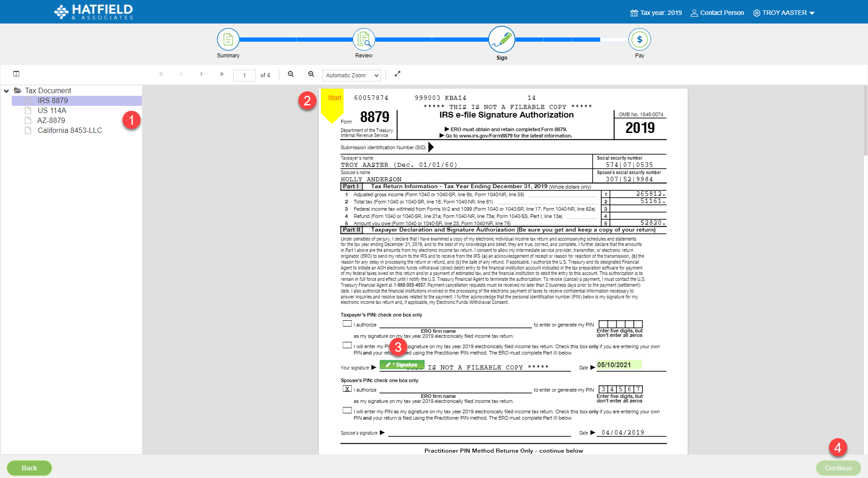Click the Summary step label
868x478 pixels.
tap(228, 56)
